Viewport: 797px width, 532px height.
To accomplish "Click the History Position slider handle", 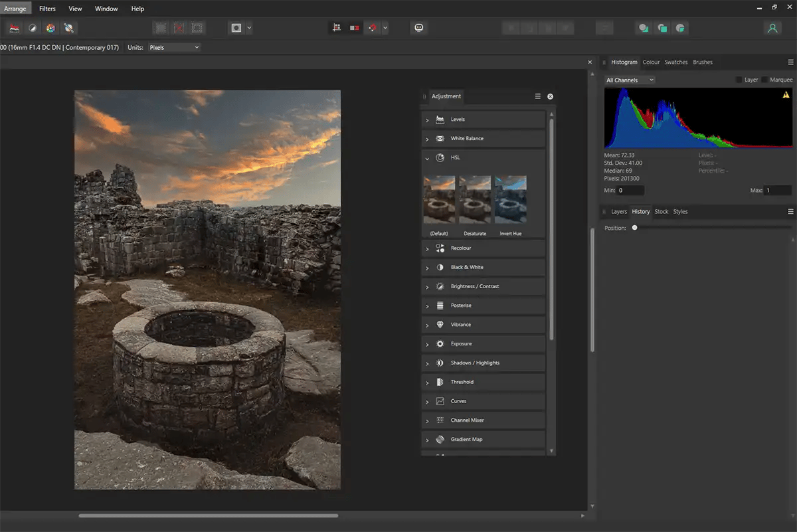I will (x=635, y=228).
